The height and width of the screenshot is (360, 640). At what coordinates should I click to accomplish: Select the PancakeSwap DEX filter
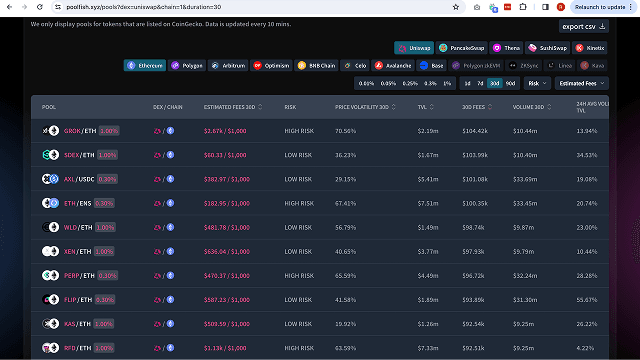pos(462,48)
